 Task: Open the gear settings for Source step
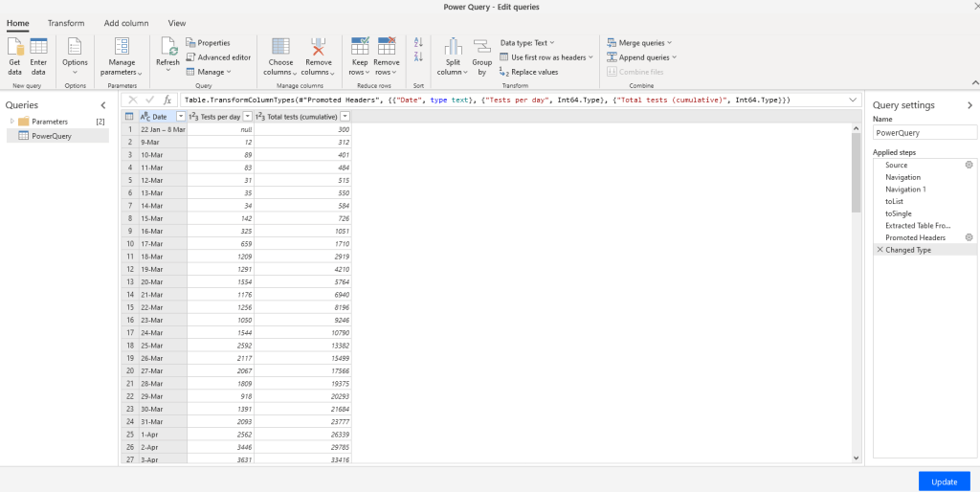[x=969, y=165]
